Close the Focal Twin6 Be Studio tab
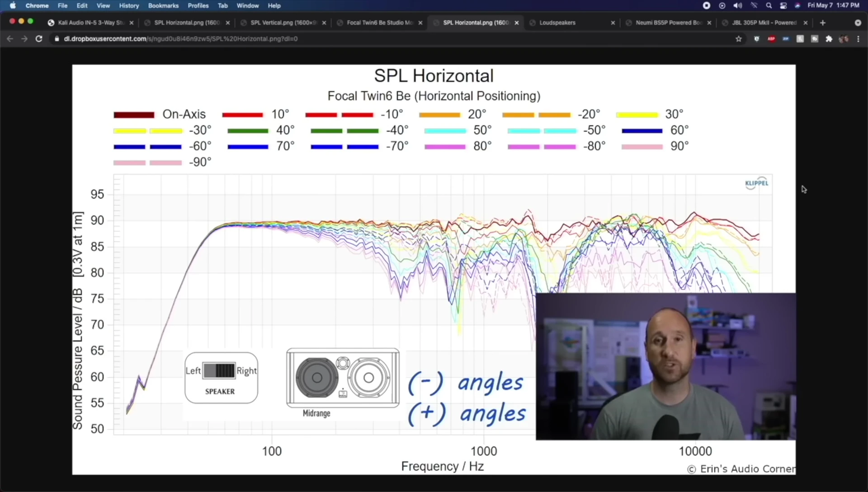The width and height of the screenshot is (868, 492). click(x=420, y=23)
